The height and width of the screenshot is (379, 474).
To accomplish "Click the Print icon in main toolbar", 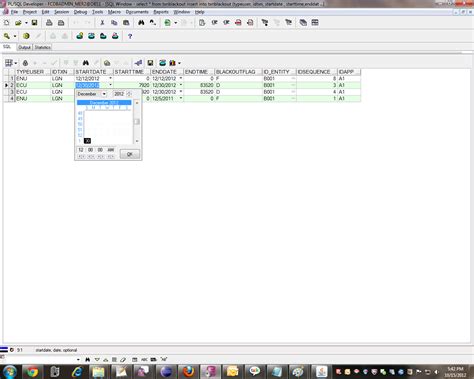I will pyautogui.click(x=49, y=23).
